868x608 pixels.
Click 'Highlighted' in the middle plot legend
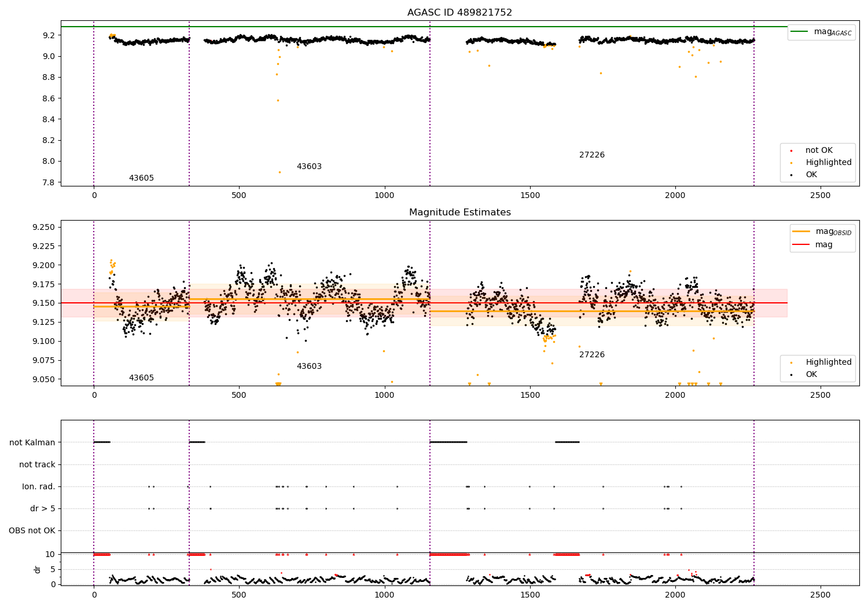[x=822, y=362]
